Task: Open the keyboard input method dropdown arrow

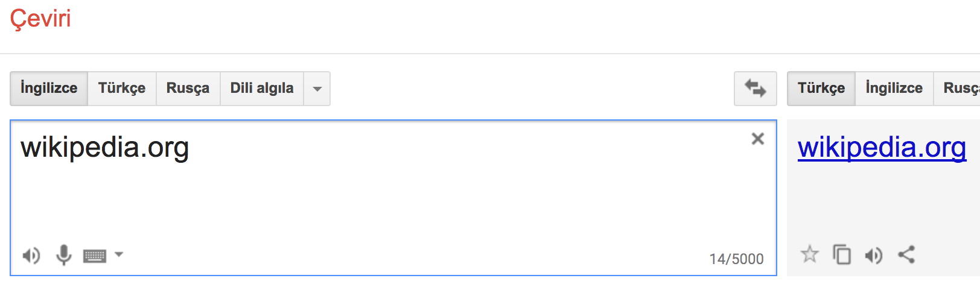Action: pyautogui.click(x=119, y=254)
